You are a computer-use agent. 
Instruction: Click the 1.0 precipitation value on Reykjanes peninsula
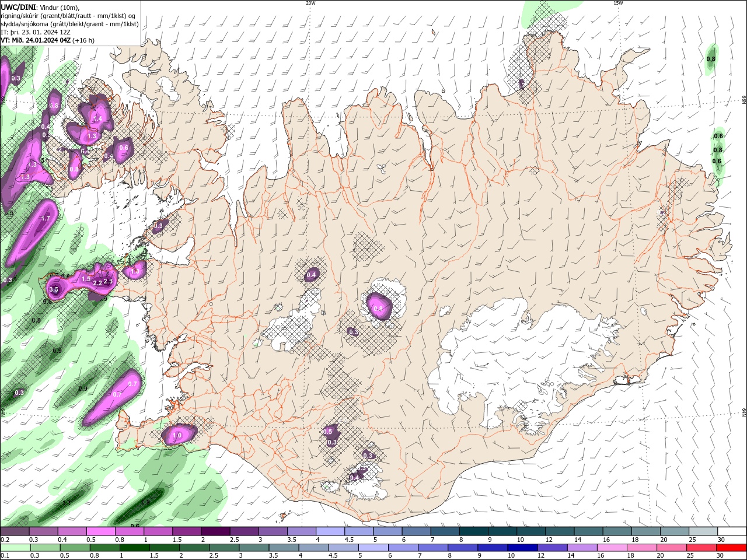click(x=177, y=436)
